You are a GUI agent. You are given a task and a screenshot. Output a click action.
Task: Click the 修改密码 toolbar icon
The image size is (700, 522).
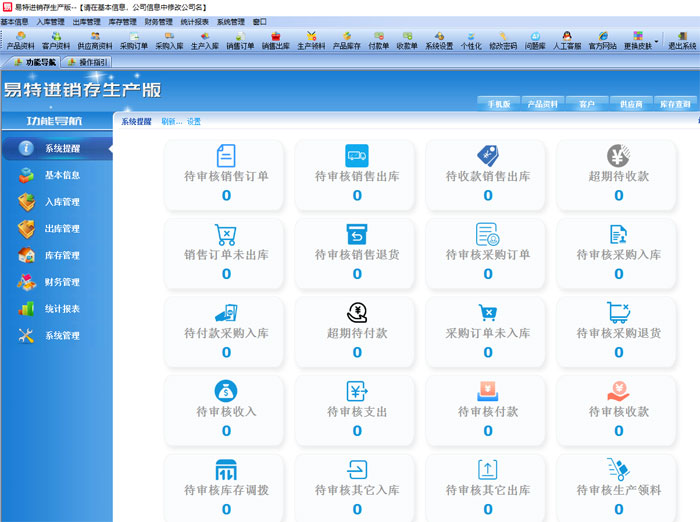tap(503, 40)
